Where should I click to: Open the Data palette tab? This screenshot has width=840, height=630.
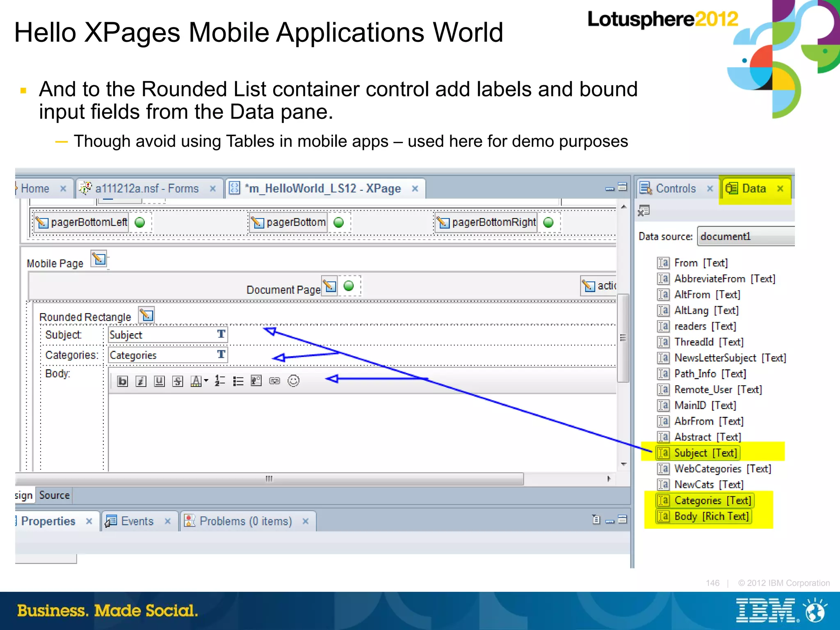[x=754, y=189]
